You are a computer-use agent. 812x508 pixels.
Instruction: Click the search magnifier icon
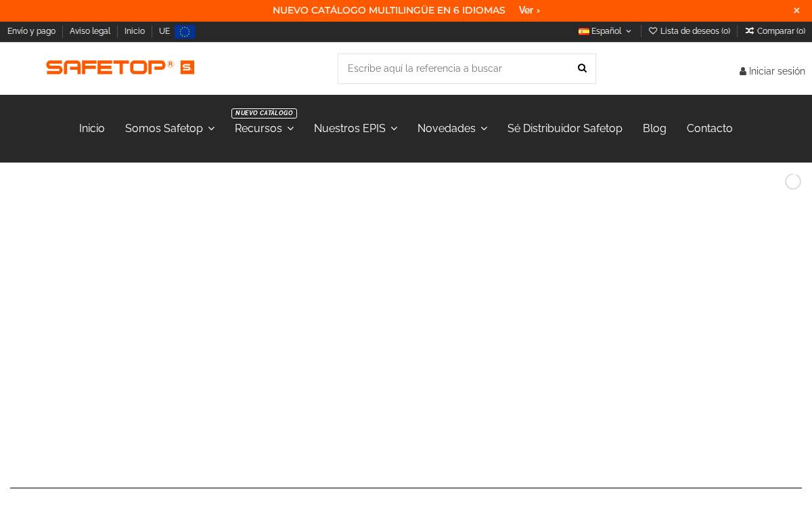click(582, 68)
